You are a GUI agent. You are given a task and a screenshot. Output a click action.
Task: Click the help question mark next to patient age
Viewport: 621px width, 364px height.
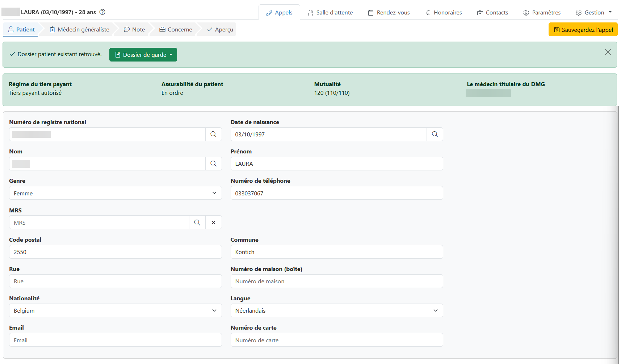102,12
